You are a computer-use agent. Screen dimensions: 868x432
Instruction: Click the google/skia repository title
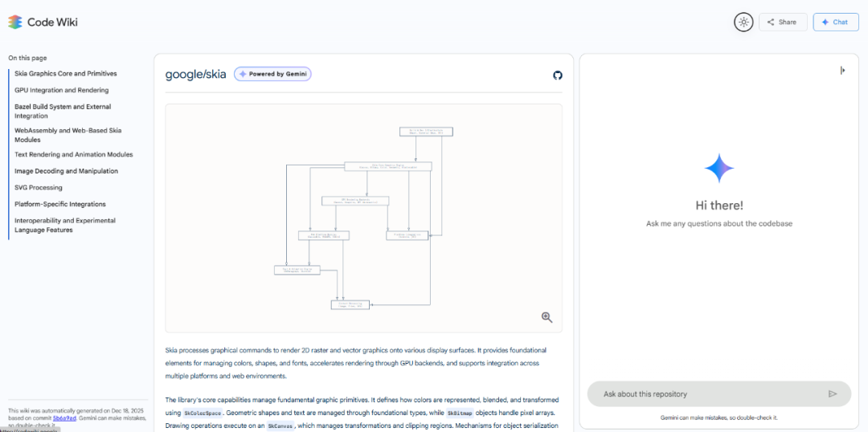tap(195, 74)
